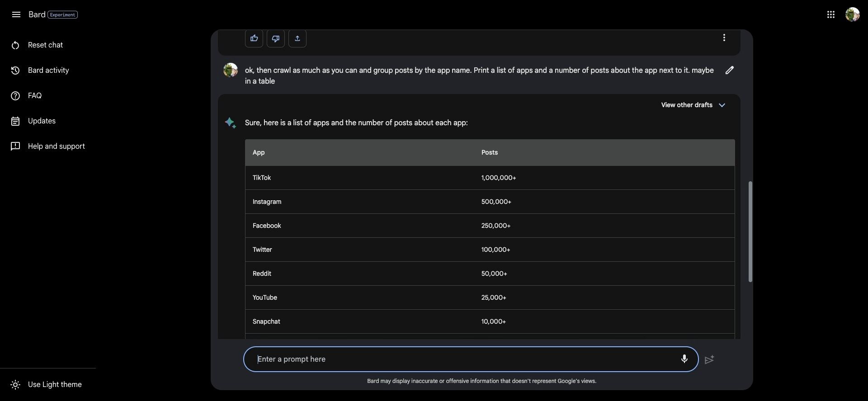Select the Snapchat table cell
The image size is (868, 401).
point(266,321)
